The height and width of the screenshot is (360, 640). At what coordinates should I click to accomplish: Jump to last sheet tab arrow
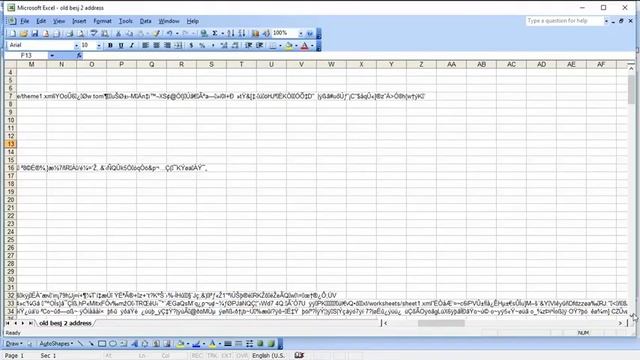click(x=31, y=323)
